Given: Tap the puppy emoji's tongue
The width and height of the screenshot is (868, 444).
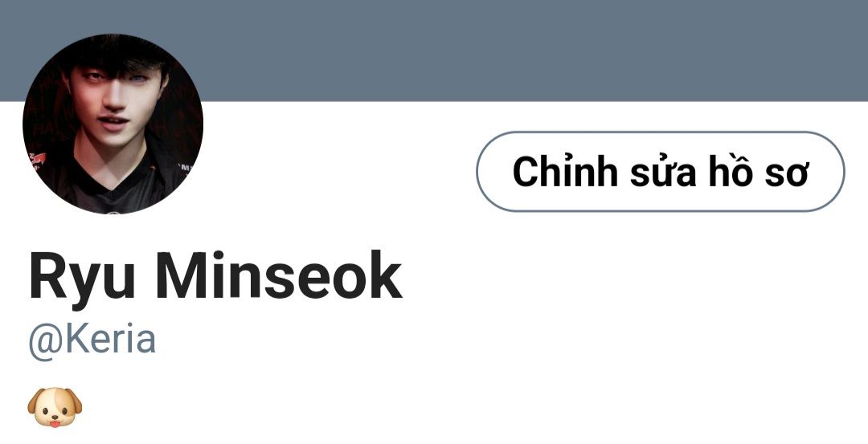Looking at the screenshot, I should coord(55,424).
